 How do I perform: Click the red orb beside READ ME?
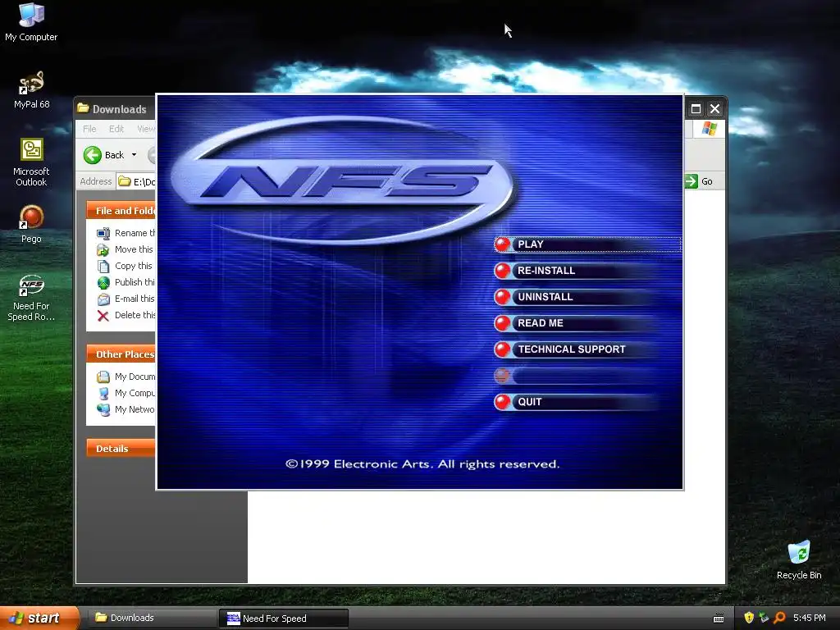(503, 323)
